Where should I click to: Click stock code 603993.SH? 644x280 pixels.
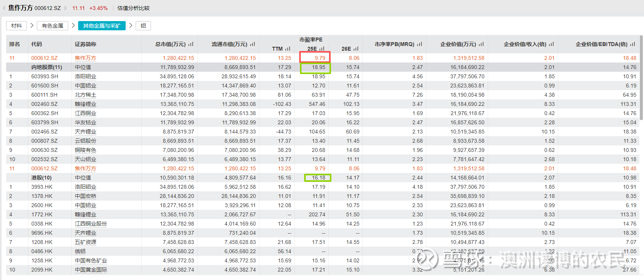pyautogui.click(x=45, y=76)
